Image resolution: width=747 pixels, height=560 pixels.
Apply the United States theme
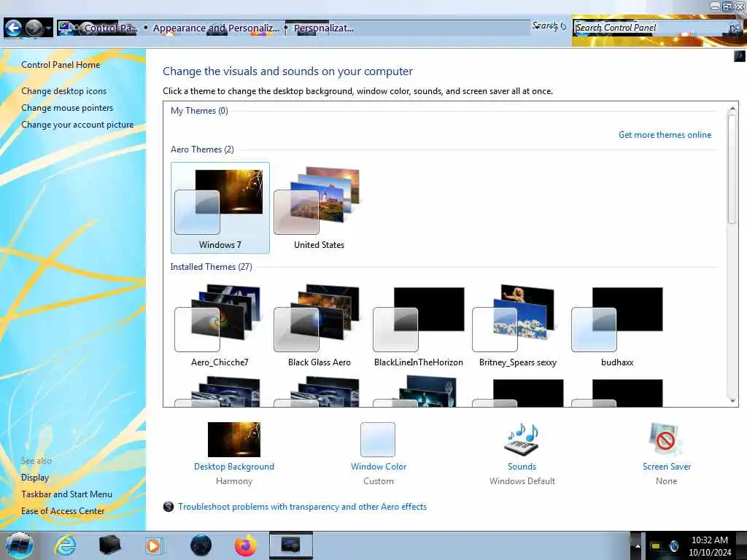[x=319, y=208]
